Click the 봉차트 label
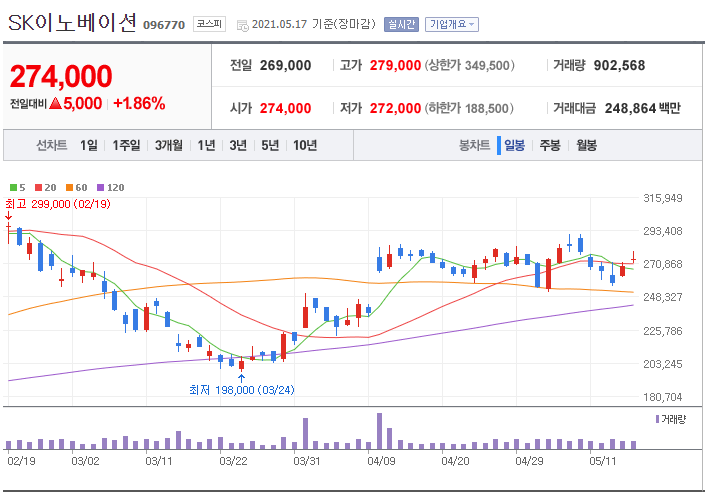 click(474, 145)
